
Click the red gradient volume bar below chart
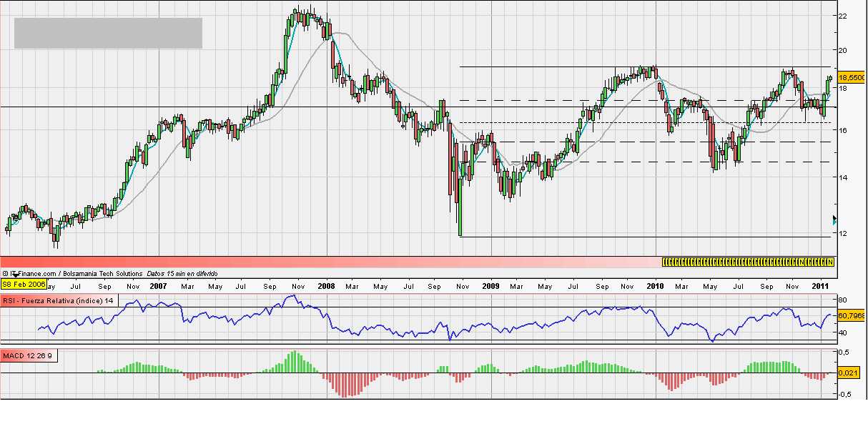[x=331, y=262]
